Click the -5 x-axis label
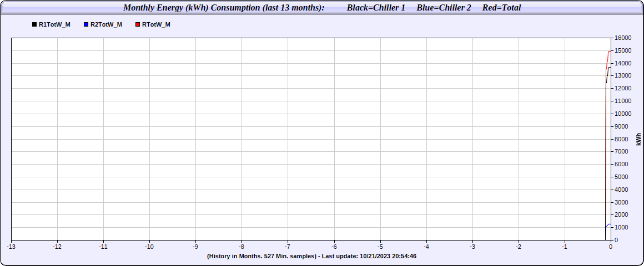 [380, 246]
